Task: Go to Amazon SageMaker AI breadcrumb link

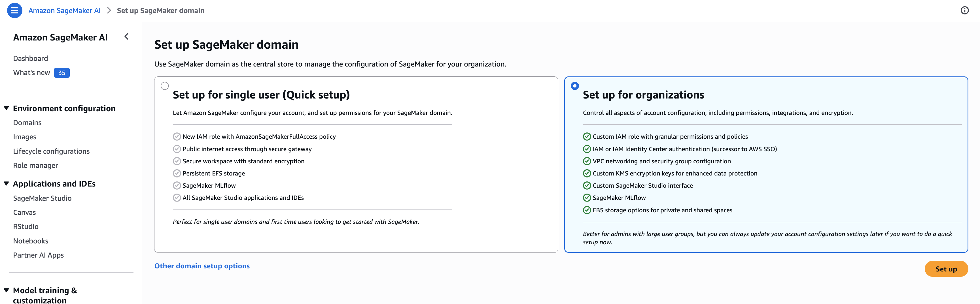Action: [x=64, y=11]
